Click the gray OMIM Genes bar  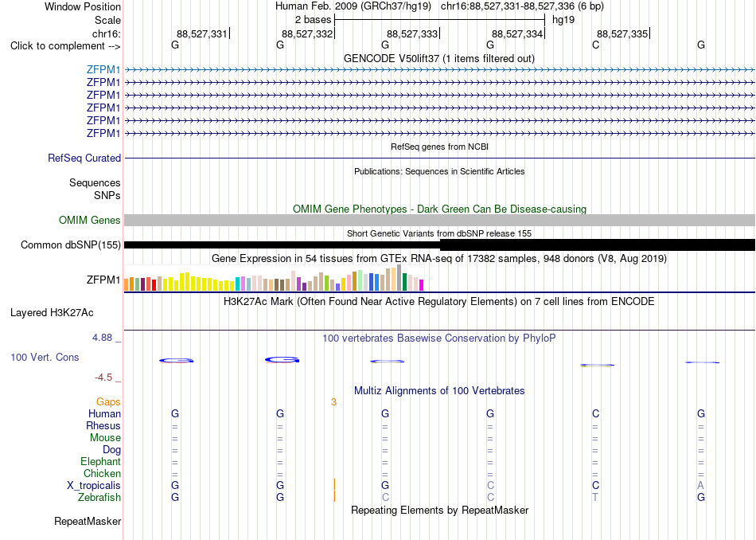click(440, 220)
